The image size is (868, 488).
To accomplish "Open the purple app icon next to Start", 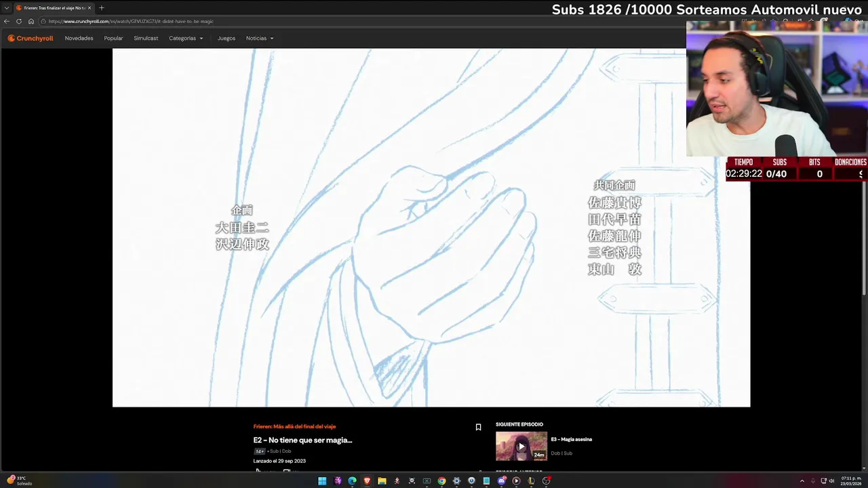I will point(338,481).
